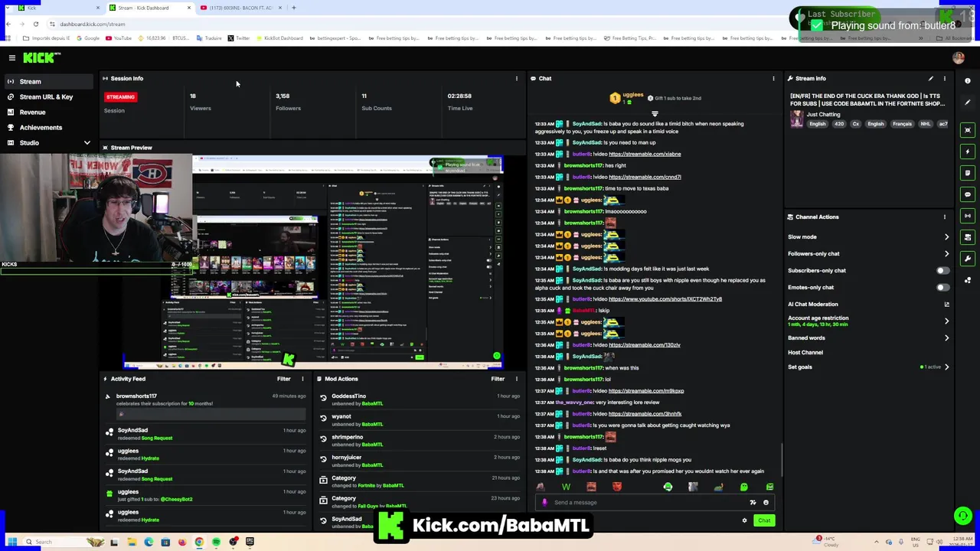Image resolution: width=980 pixels, height=551 pixels.
Task: Open Stream URL & Key page
Action: (x=47, y=96)
